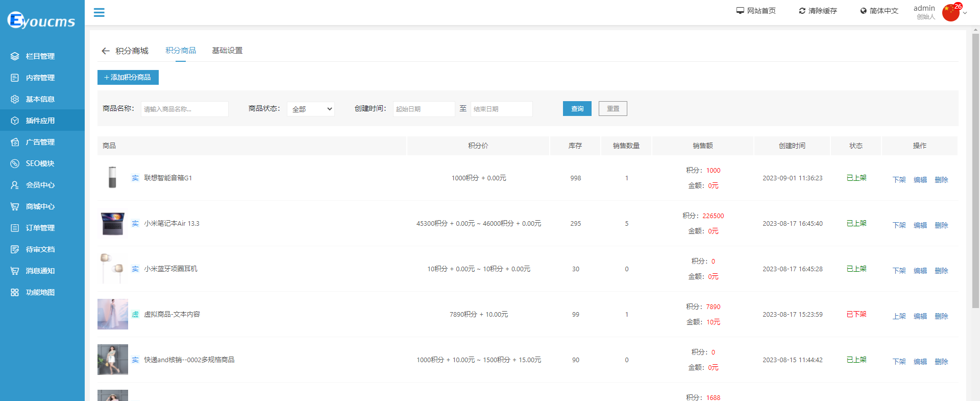Open SEO模块 in the sidebar
The width and height of the screenshot is (980, 401).
coord(42,163)
